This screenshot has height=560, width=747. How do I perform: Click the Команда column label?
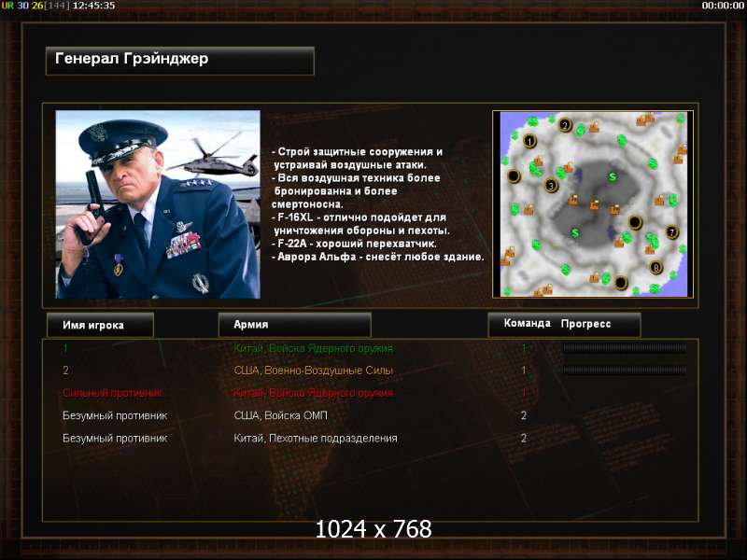coord(527,323)
